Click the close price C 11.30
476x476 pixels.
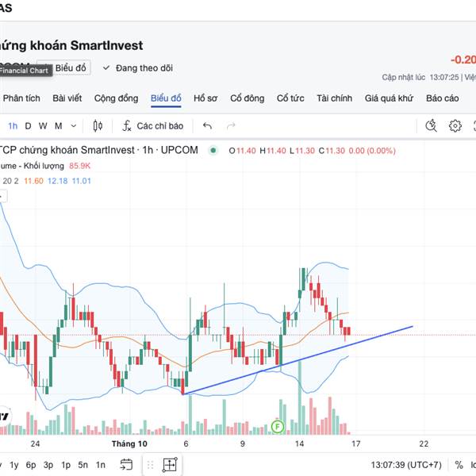pyautogui.click(x=332, y=151)
